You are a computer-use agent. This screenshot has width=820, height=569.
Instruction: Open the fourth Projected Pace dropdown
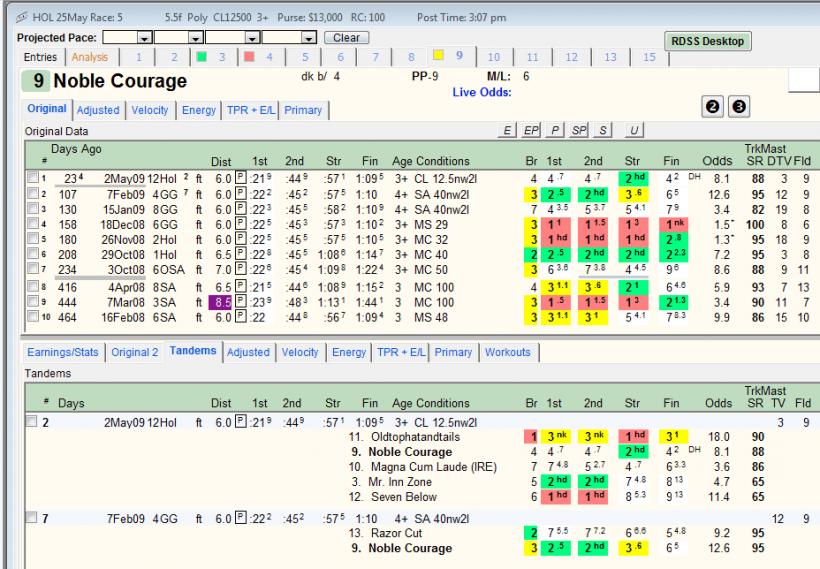point(309,38)
